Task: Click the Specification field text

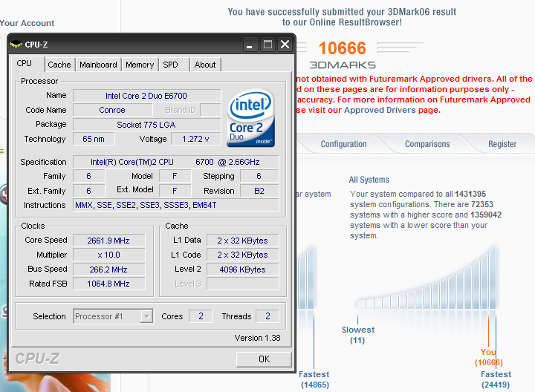Action: pos(175,162)
